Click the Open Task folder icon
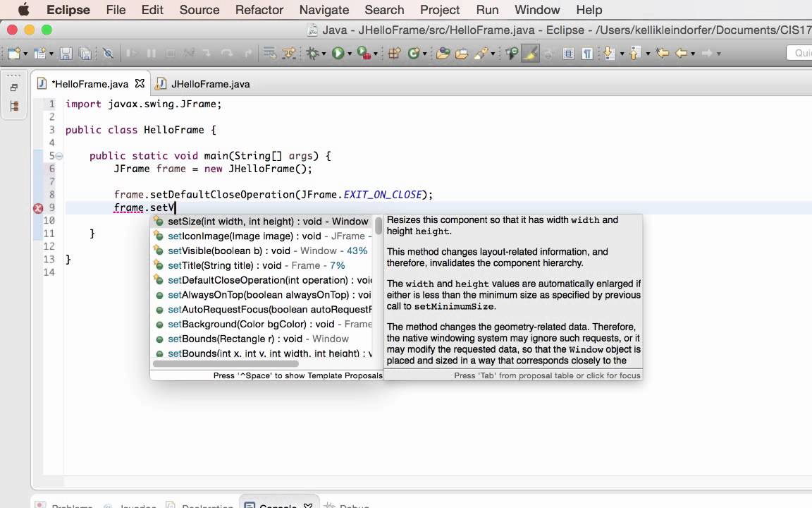 point(462,53)
